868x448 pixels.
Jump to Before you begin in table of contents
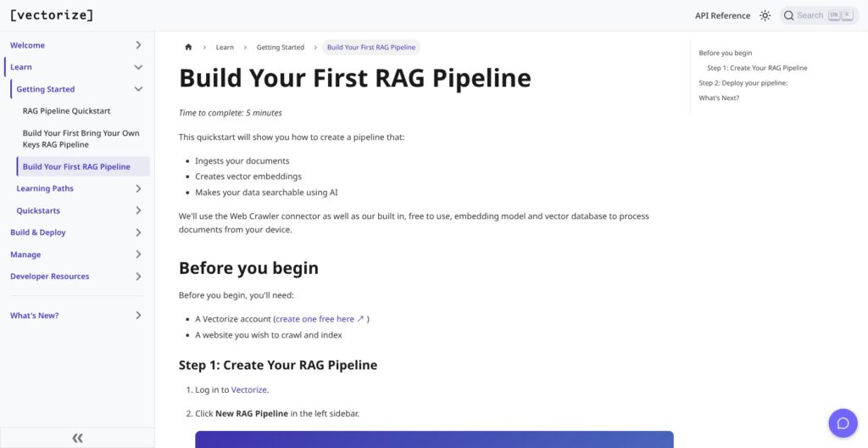726,53
